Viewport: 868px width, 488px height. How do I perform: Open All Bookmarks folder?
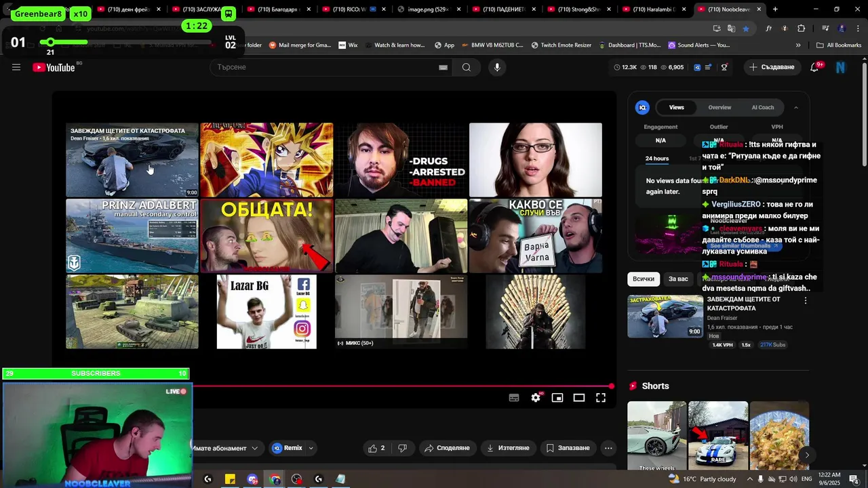coord(839,45)
